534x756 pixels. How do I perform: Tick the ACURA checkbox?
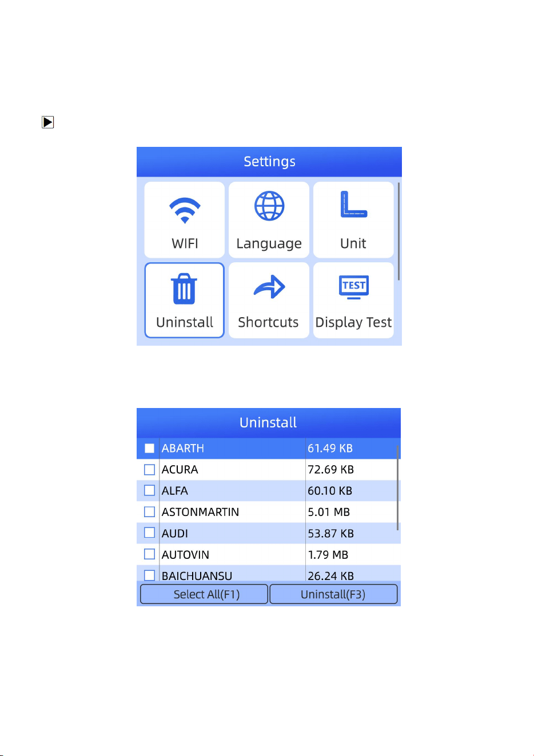pos(149,469)
